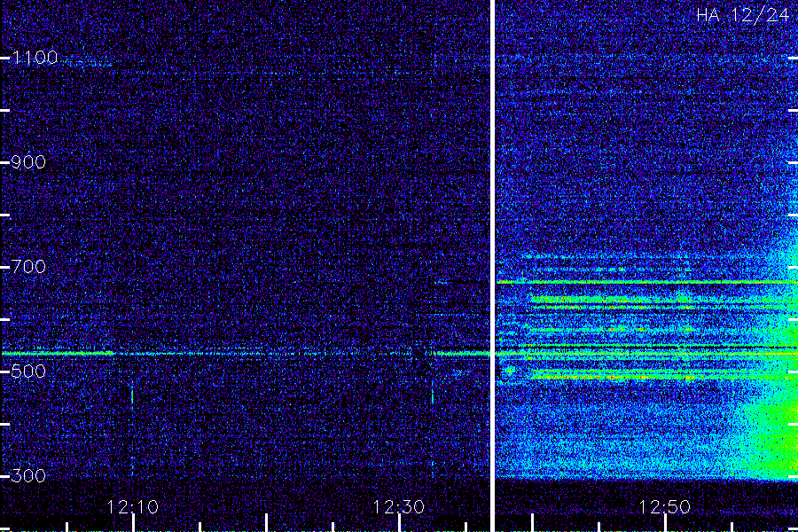Click the HA 12/24 date label
The height and width of the screenshot is (532, 798).
(742, 15)
